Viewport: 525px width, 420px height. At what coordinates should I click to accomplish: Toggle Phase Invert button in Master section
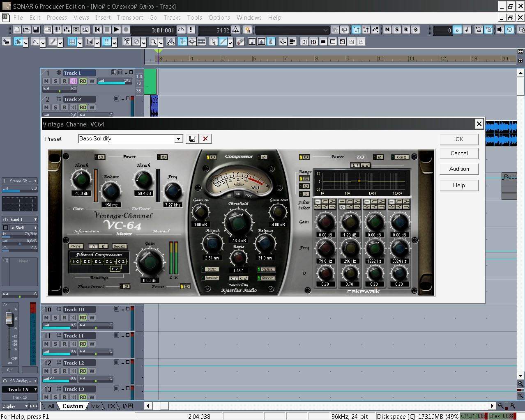(x=125, y=286)
